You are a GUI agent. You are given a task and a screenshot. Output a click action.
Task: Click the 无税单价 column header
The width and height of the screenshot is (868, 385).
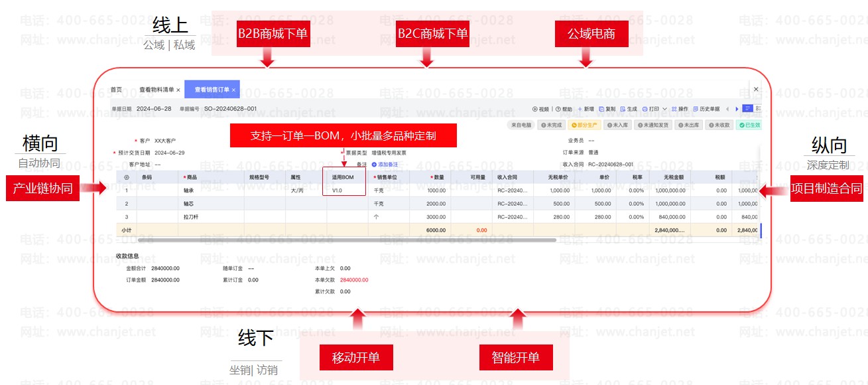(558, 177)
